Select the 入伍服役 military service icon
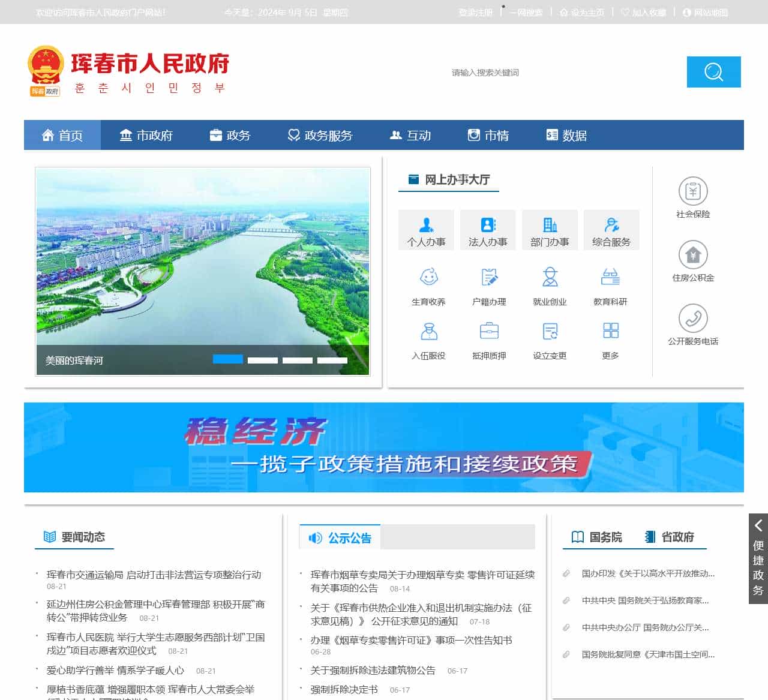The height and width of the screenshot is (700, 768). click(x=428, y=331)
